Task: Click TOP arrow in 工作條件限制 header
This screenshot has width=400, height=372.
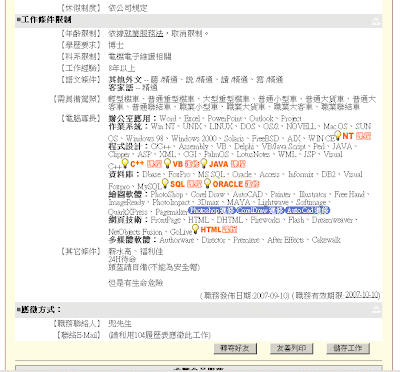Action: click(376, 21)
